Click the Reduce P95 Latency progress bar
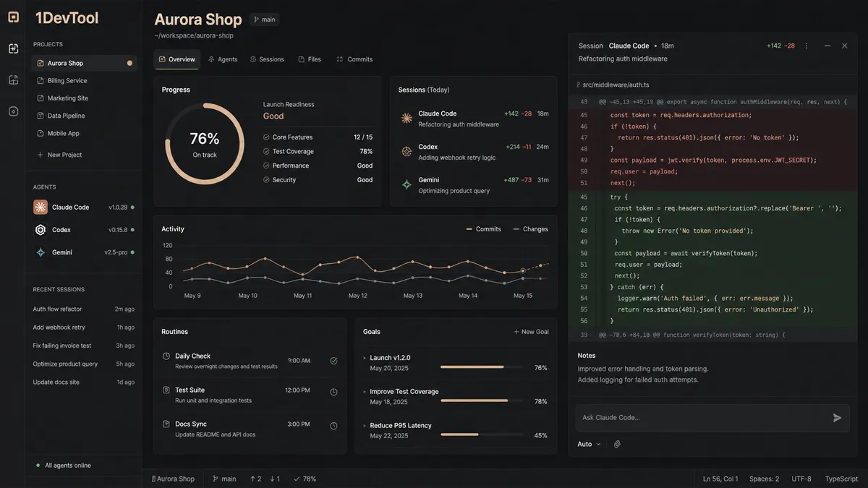This screenshot has width=868, height=488. click(x=481, y=435)
